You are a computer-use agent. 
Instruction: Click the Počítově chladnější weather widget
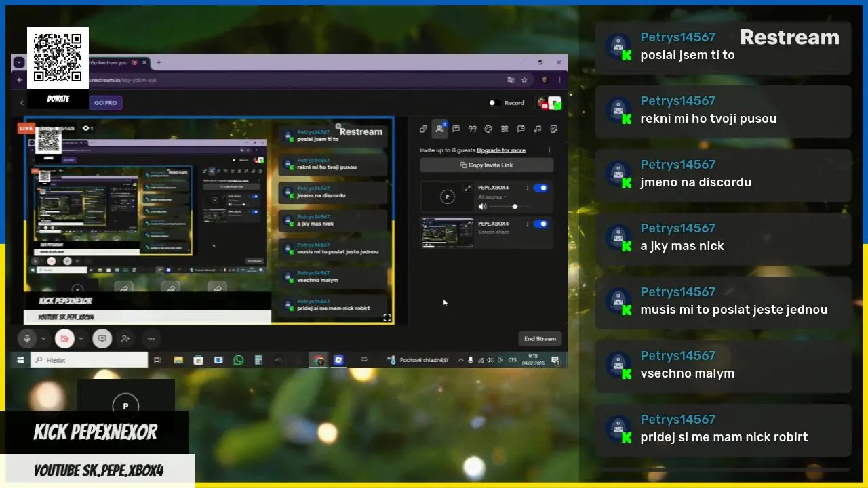[418, 360]
